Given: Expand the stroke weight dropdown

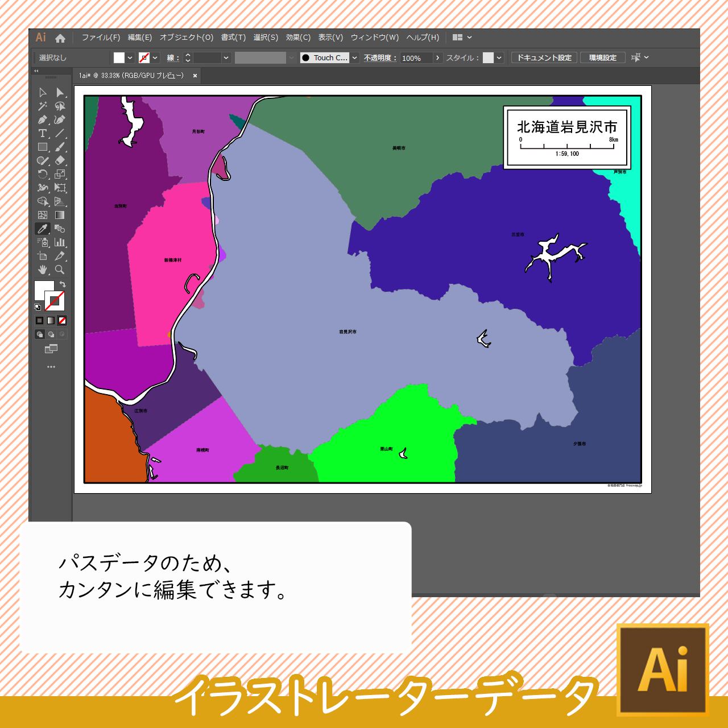Looking at the screenshot, I should [226, 57].
